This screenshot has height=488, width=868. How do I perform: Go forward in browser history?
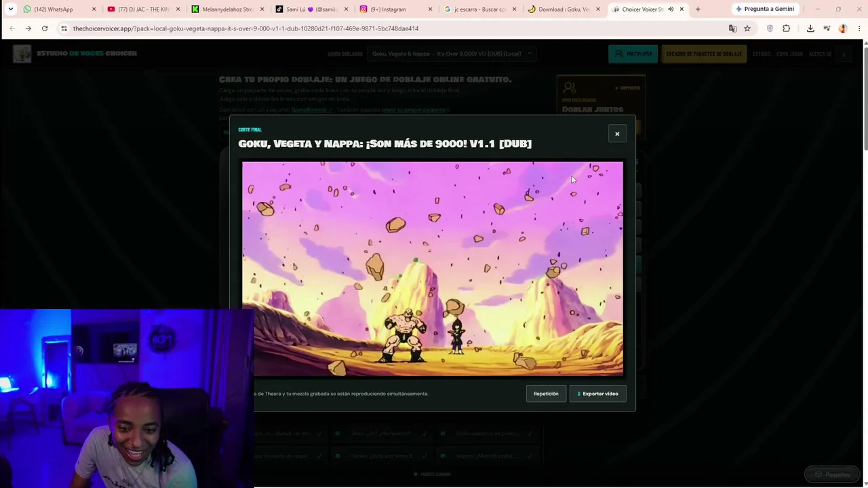[28, 28]
